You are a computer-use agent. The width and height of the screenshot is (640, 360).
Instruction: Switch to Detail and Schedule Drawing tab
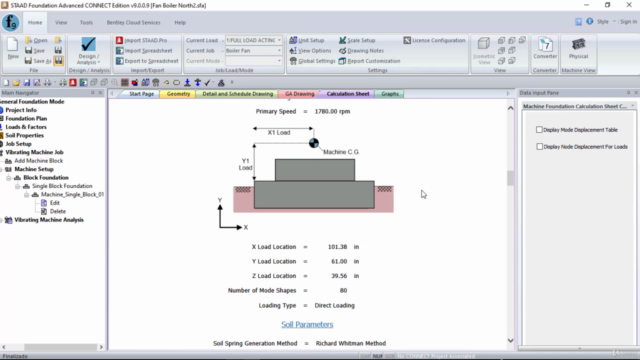[238, 94]
